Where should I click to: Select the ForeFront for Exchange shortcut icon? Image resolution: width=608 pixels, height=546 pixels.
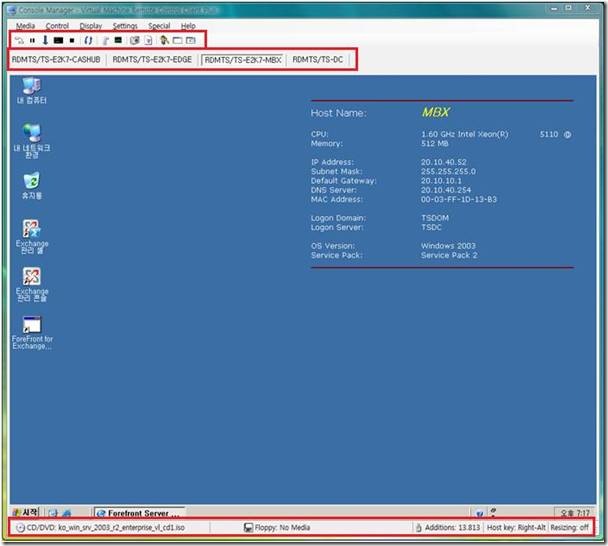coord(32,332)
